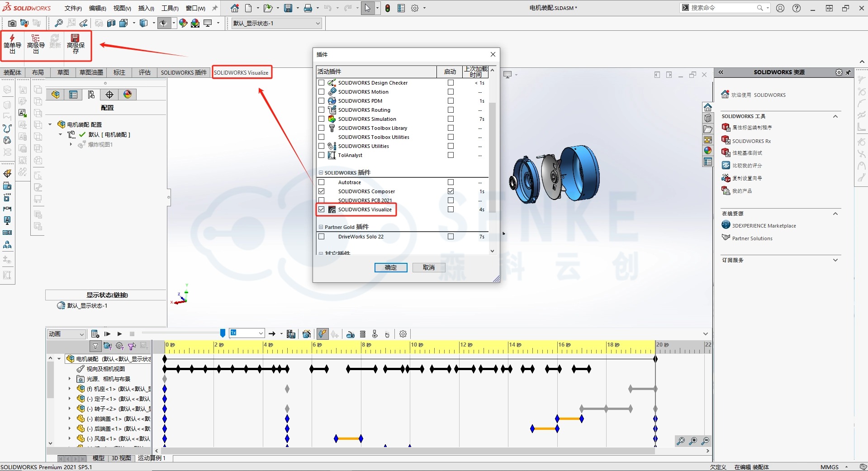This screenshot has width=868, height=471.
Task: Click the 搜索命令 search field
Action: 724,8
